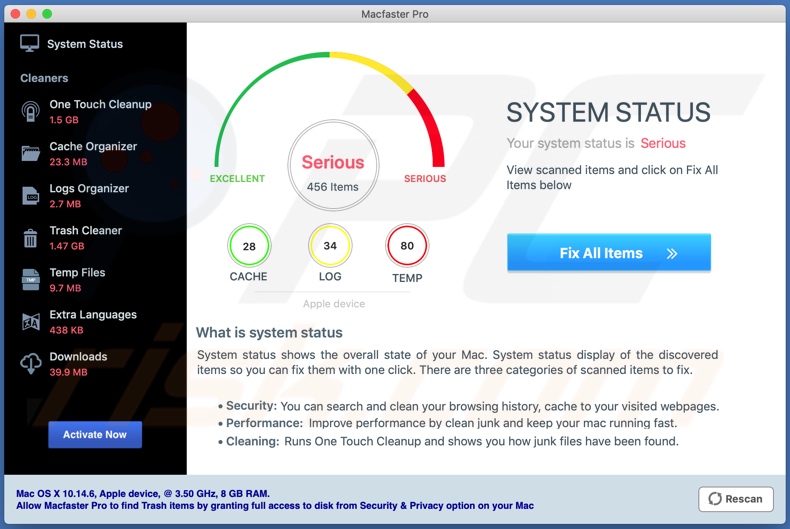This screenshot has width=790, height=529.
Task: Click the TEMP circle showing 80
Action: pyautogui.click(x=407, y=245)
